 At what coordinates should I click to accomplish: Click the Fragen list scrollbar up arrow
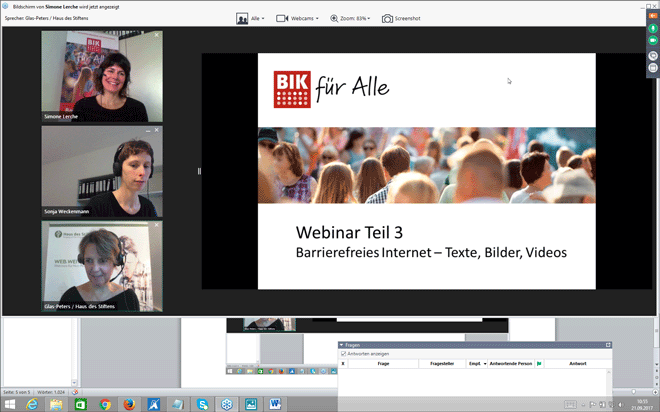(608, 372)
